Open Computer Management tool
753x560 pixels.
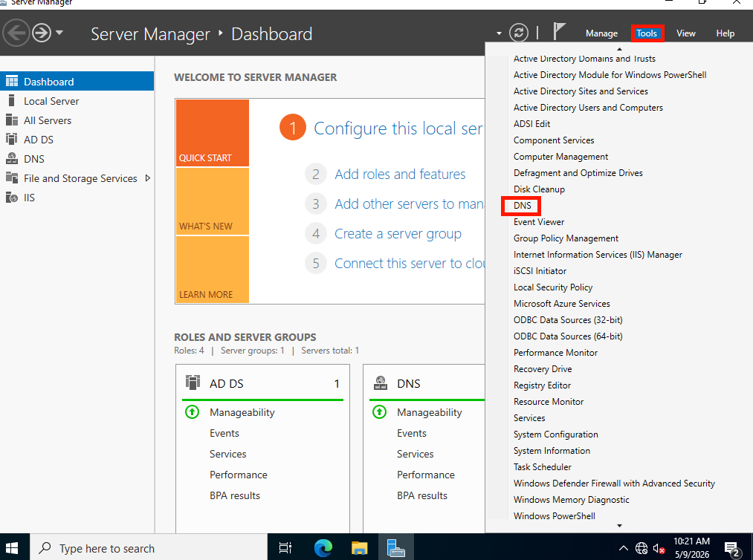560,157
